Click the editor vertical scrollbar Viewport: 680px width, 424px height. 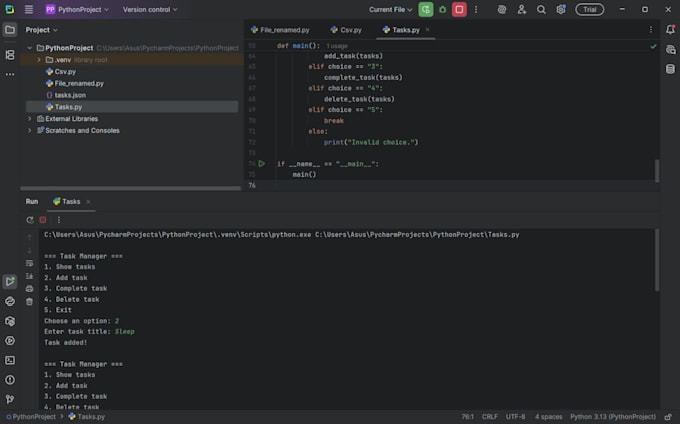tap(657, 171)
